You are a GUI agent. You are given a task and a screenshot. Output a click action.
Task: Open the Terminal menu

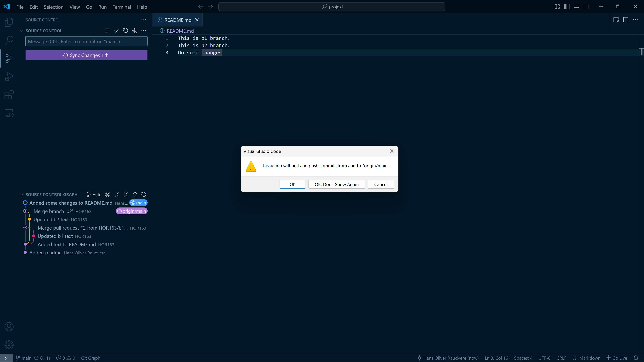[x=122, y=7]
